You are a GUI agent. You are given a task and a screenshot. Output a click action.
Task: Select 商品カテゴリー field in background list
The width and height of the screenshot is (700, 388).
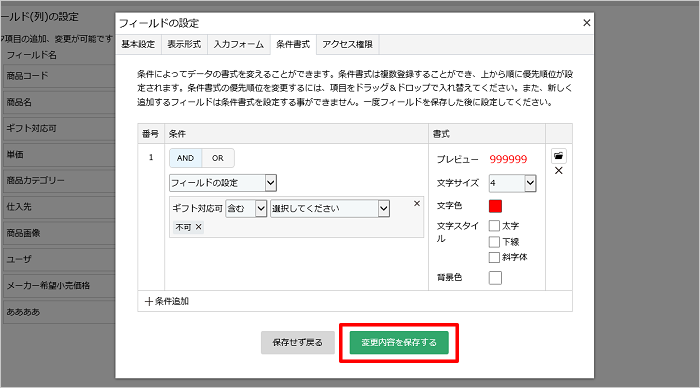[58, 181]
